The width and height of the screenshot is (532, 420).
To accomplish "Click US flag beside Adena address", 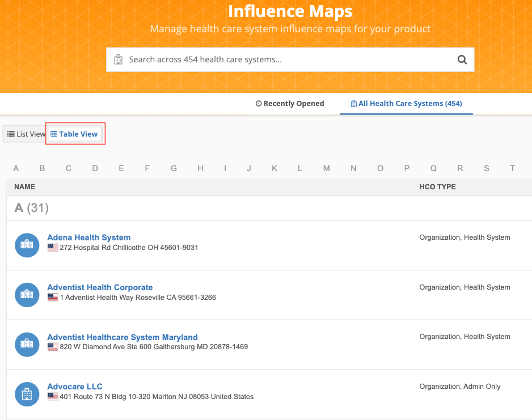I will pos(53,248).
